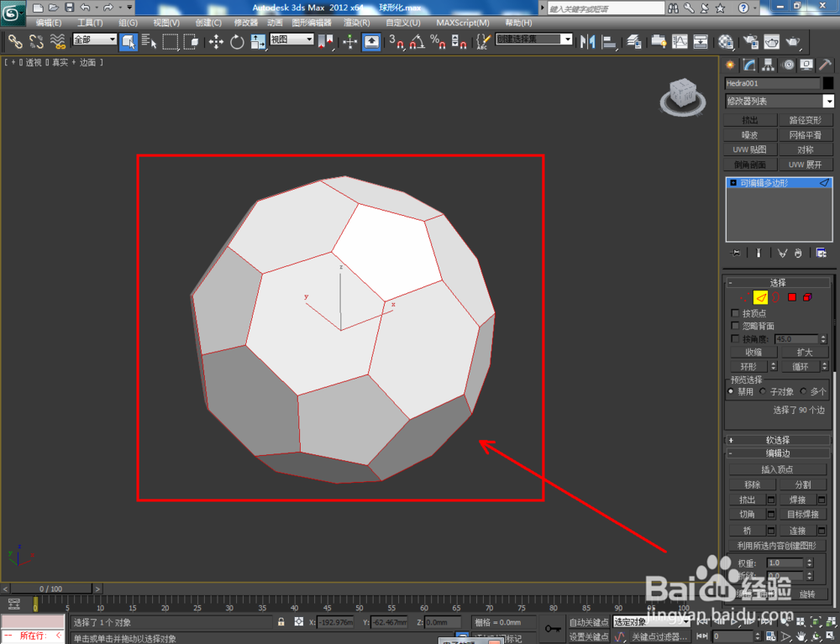This screenshot has width=840, height=644.
Task: Open 选定对象 key filter dropdown
Action: click(651, 622)
